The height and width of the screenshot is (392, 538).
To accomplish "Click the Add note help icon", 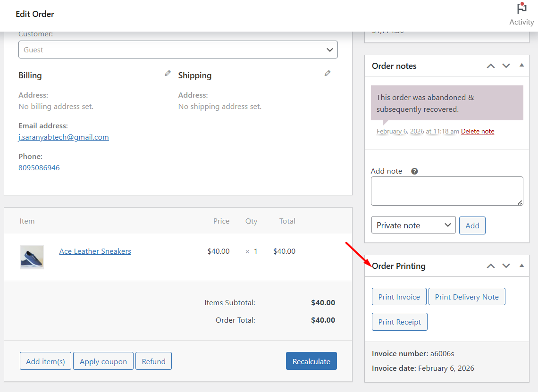I will (414, 171).
